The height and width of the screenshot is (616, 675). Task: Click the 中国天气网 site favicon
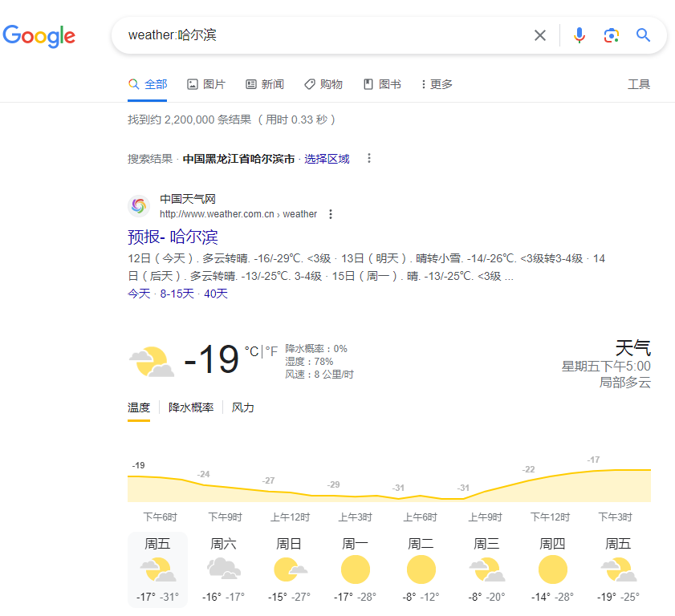click(x=139, y=206)
